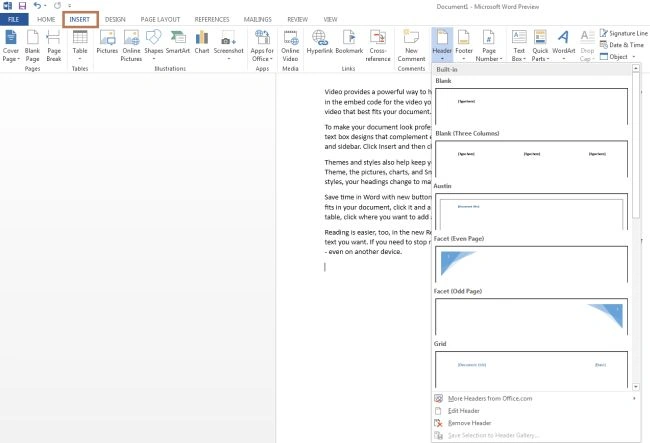Open the PAGE LAYOUT tab

[160, 19]
